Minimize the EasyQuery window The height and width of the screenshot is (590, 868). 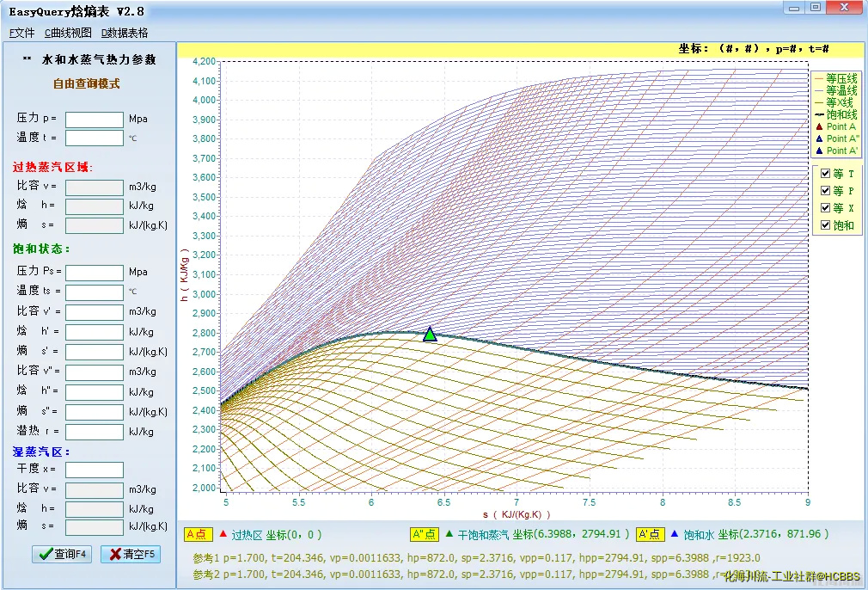(794, 8)
